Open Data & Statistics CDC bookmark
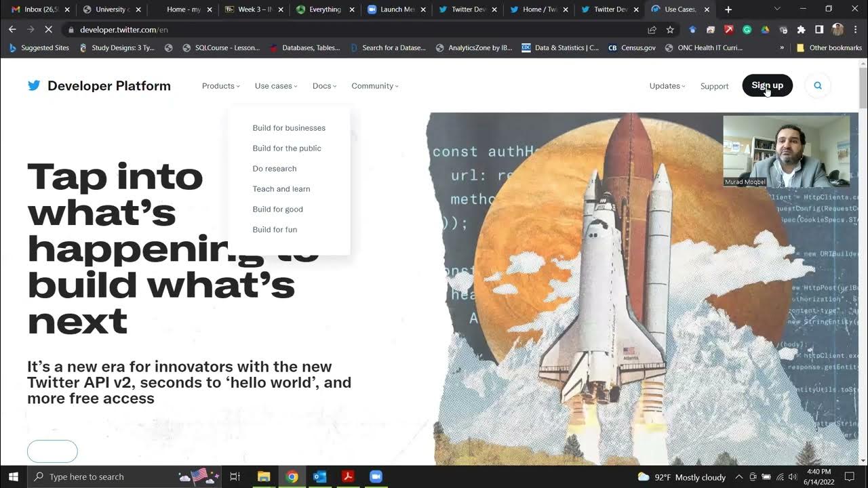This screenshot has height=488, width=868. (x=560, y=48)
